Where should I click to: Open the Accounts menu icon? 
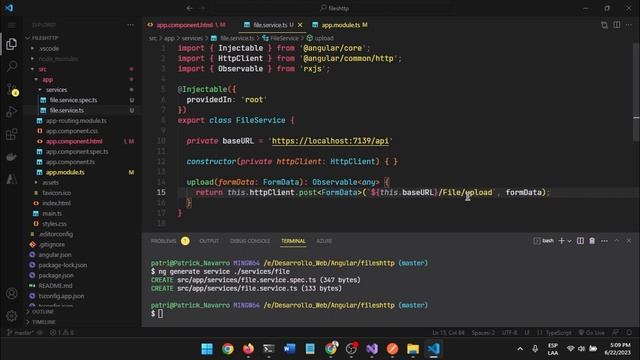point(11,293)
